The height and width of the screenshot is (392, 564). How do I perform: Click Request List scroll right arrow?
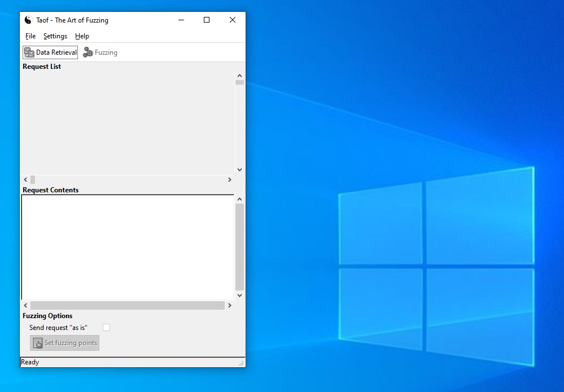[229, 179]
